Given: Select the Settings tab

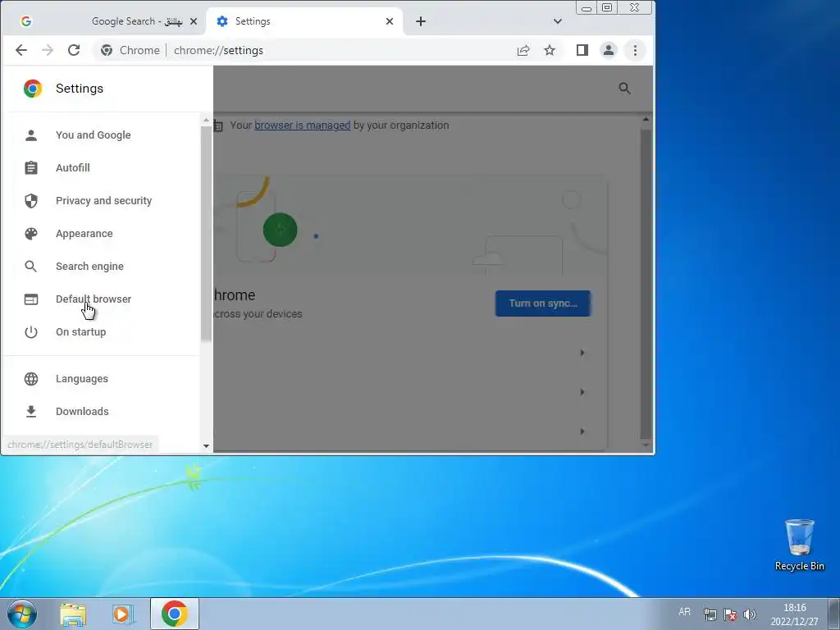Looking at the screenshot, I should (x=304, y=21).
